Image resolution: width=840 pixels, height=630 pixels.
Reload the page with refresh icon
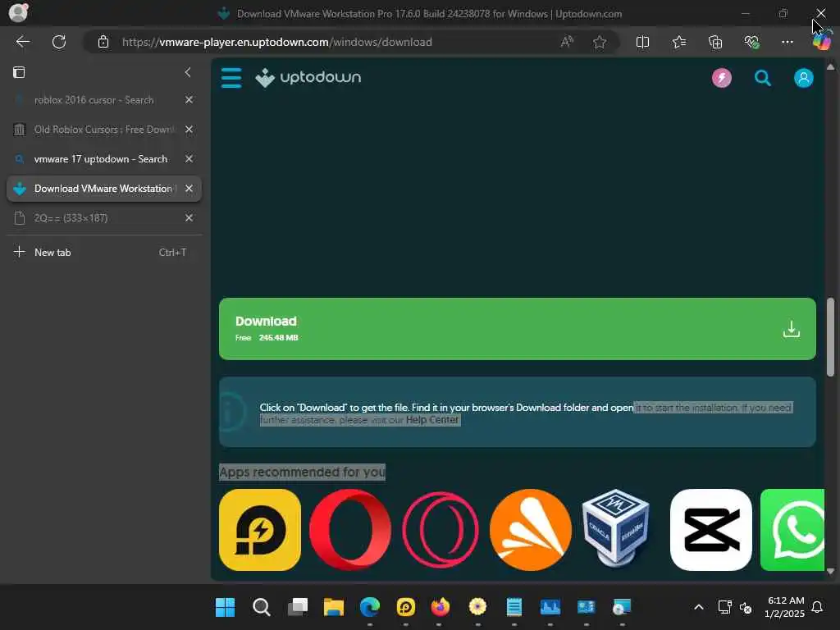click(x=59, y=42)
